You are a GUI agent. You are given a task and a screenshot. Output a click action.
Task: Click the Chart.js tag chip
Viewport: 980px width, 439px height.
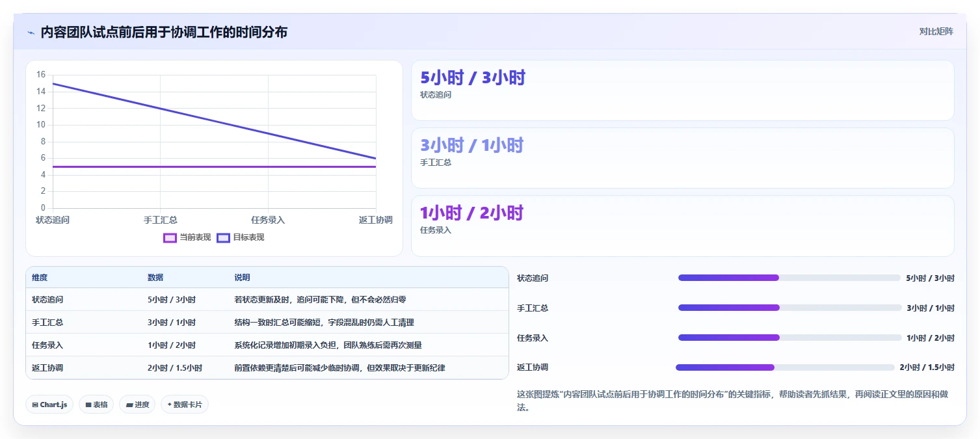(x=49, y=405)
